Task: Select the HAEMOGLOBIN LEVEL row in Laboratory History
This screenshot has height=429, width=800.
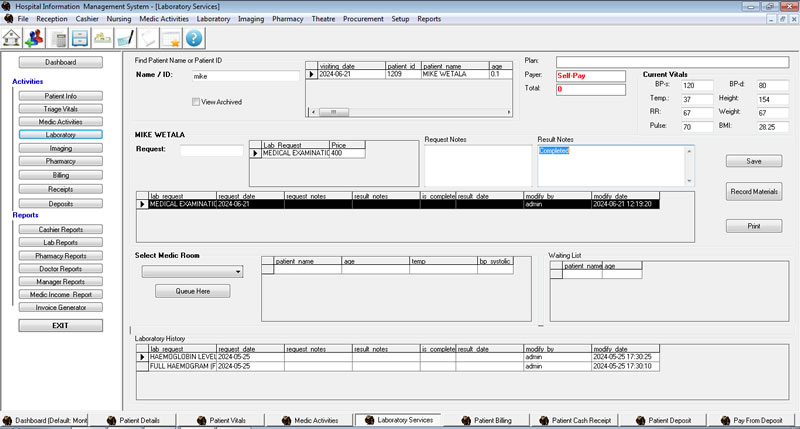Action: pyautogui.click(x=182, y=356)
